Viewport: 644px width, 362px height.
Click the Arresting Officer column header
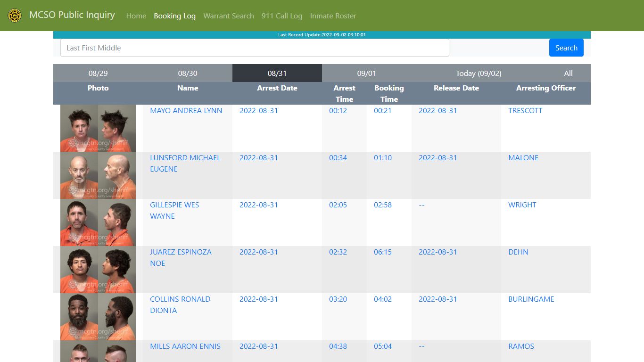pos(546,88)
